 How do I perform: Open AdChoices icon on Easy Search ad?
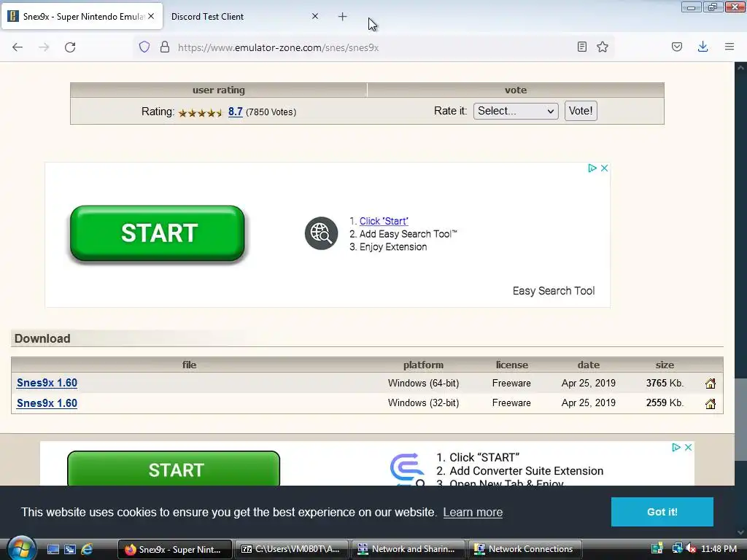(592, 168)
